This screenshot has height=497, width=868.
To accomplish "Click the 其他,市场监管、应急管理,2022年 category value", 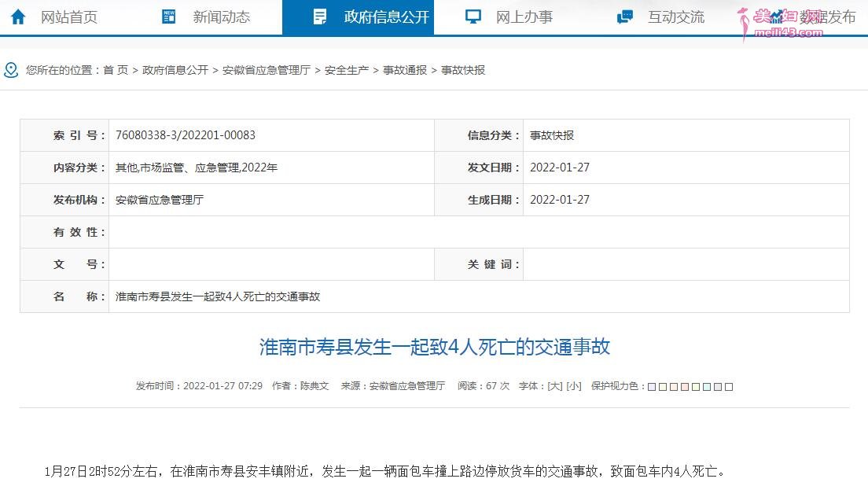I will [x=197, y=168].
